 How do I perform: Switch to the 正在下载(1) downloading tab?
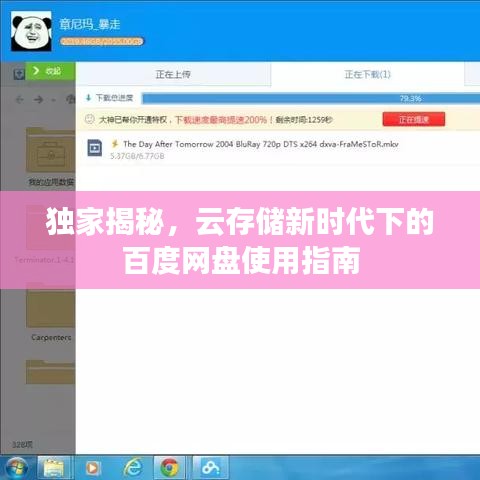[367, 74]
